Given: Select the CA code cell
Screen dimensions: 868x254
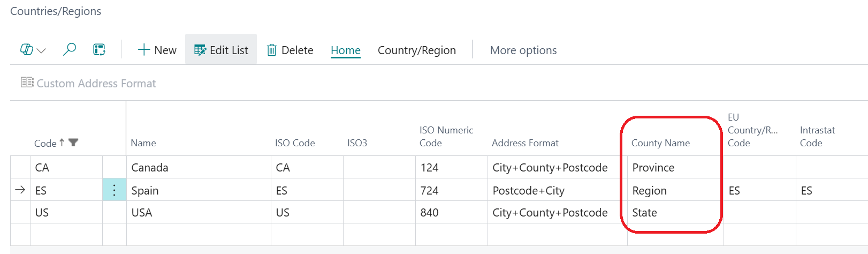Looking at the screenshot, I should coord(66,167).
